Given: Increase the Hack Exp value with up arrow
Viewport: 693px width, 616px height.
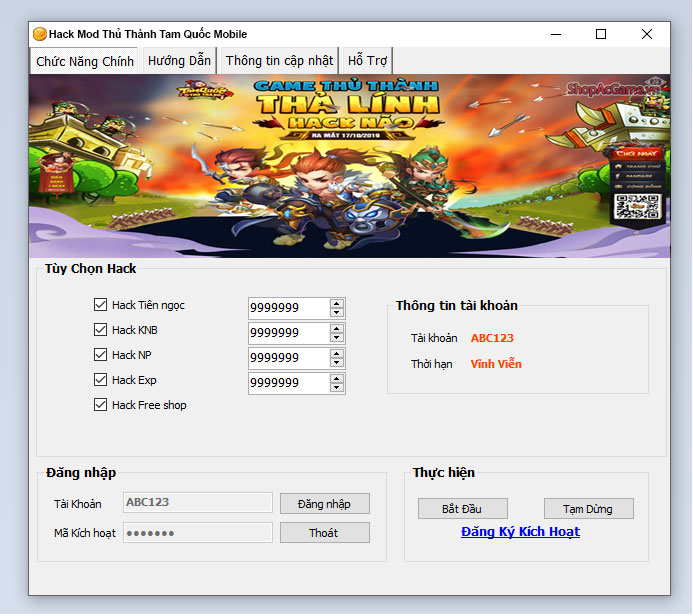Looking at the screenshot, I should click(x=337, y=379).
